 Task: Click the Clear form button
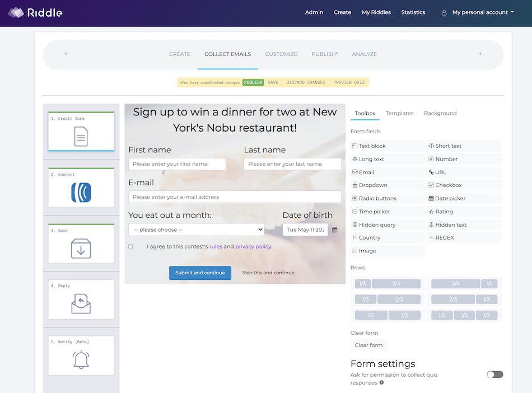coord(368,345)
